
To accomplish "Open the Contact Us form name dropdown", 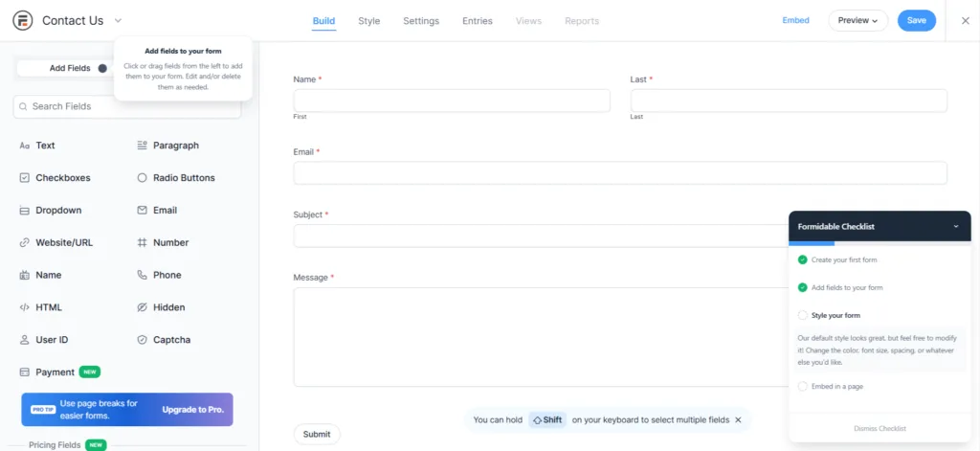I will click(x=118, y=21).
